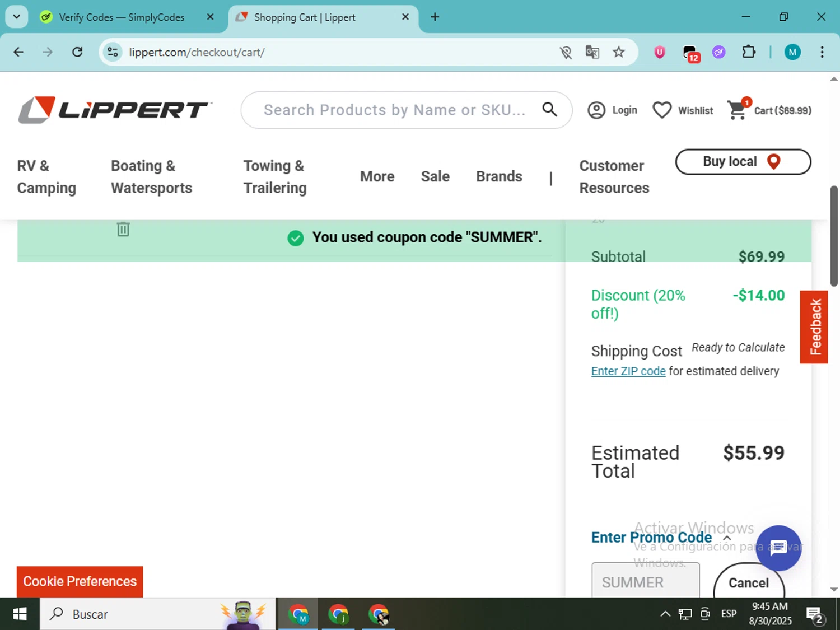This screenshot has height=630, width=840.
Task: Open Customer Resources menu
Action: (x=614, y=177)
